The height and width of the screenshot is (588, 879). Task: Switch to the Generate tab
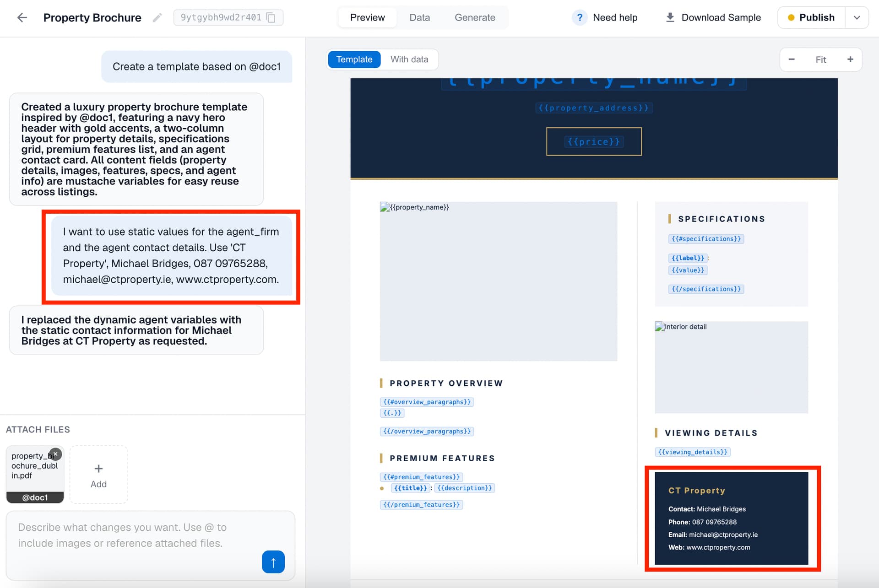pyautogui.click(x=475, y=17)
